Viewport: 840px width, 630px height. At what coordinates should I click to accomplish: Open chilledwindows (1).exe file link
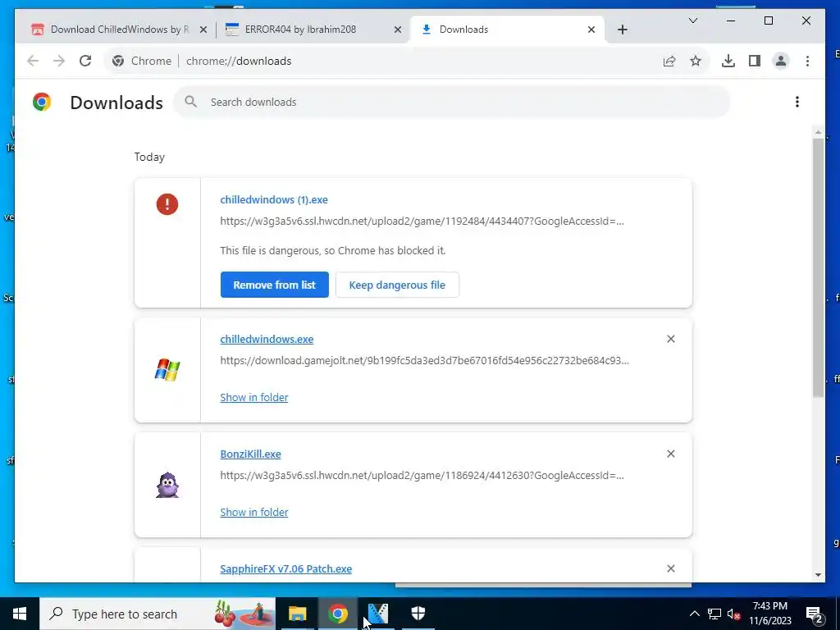274,199
